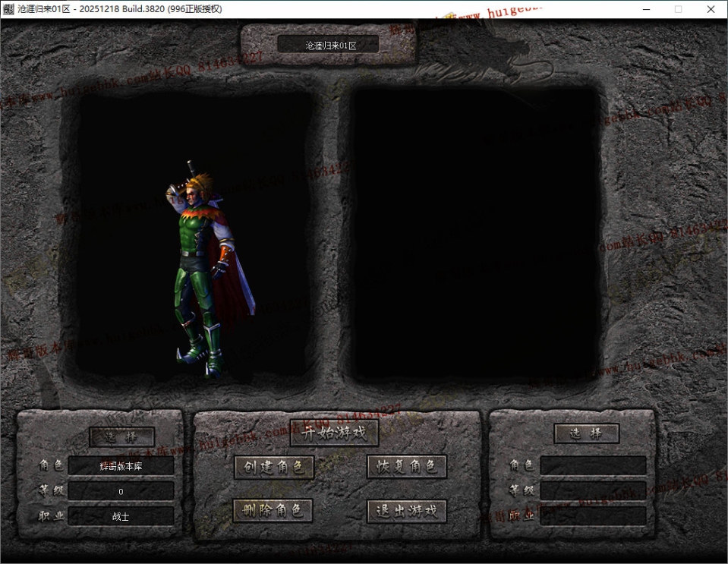Click the 退出游戏 exit game button
This screenshot has height=564, width=728.
tap(407, 511)
